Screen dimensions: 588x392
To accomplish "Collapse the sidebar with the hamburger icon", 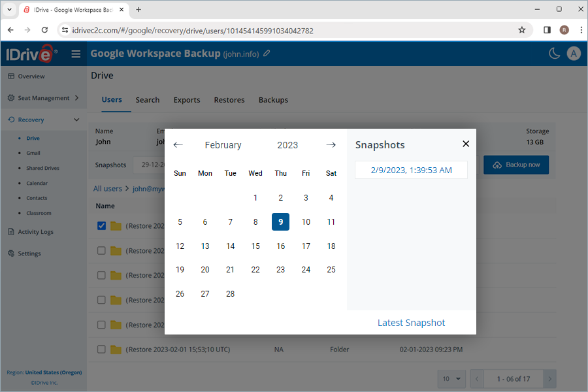I will coord(76,54).
